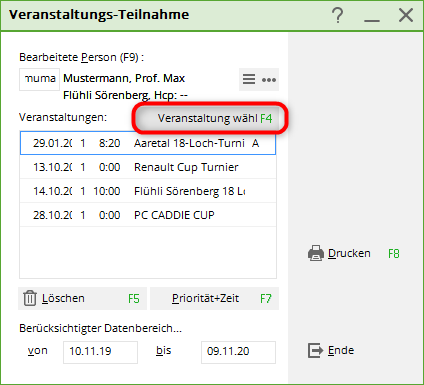Close the Veranstaltungs-Teilnahme window
424x385 pixels.
pyautogui.click(x=406, y=15)
